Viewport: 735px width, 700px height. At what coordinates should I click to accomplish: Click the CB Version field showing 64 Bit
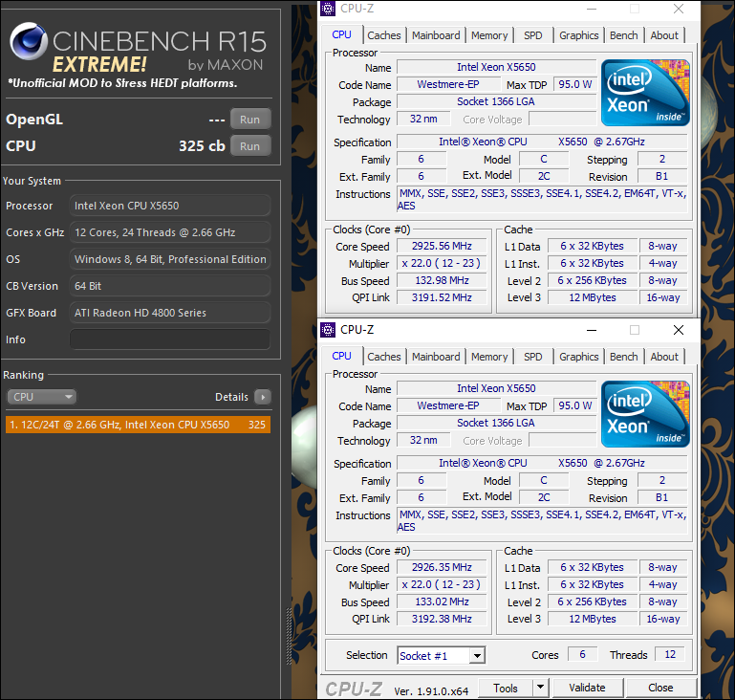coord(170,286)
